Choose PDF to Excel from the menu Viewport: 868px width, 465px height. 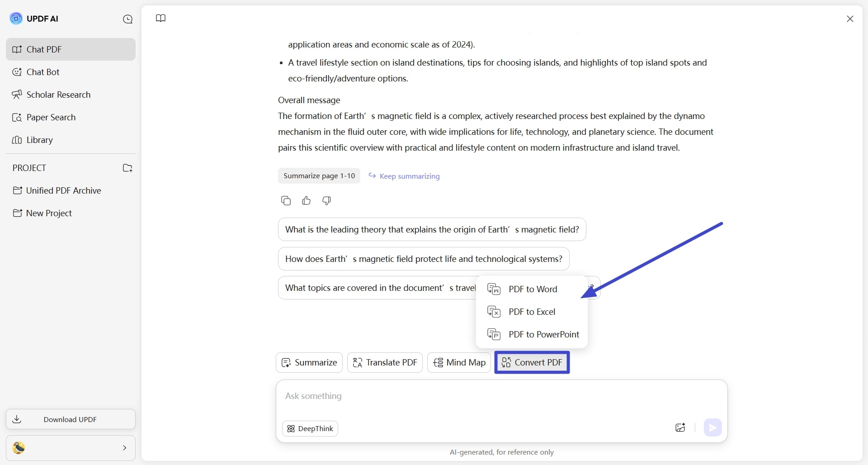pos(532,312)
